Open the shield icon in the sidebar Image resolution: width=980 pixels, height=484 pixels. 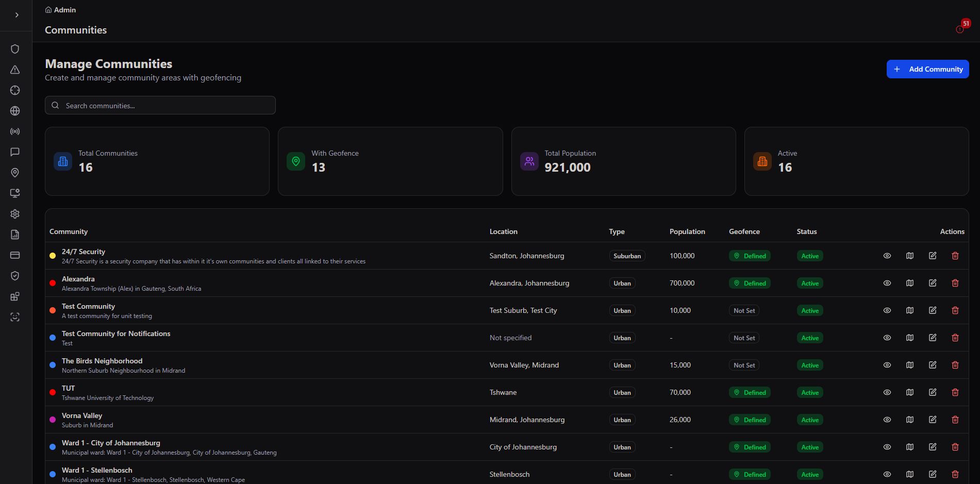point(15,49)
